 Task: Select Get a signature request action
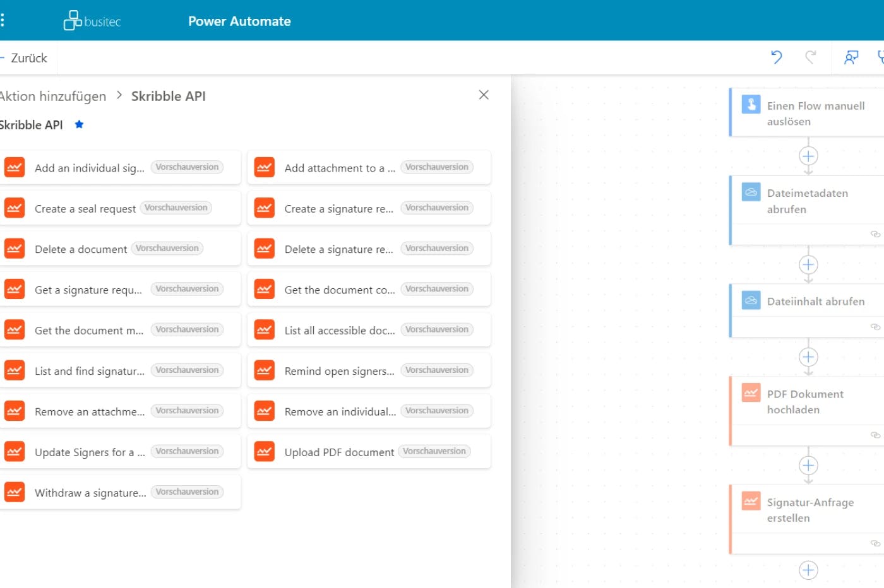pyautogui.click(x=120, y=290)
